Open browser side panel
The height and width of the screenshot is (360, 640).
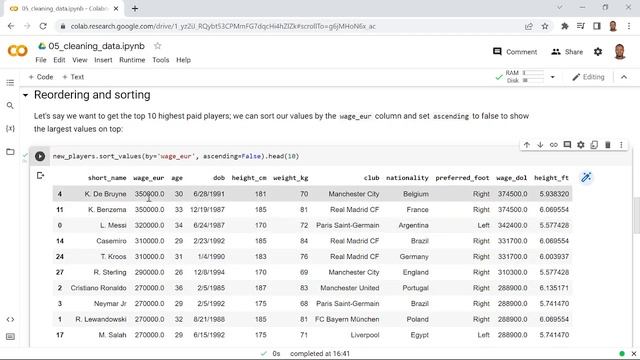(x=596, y=26)
